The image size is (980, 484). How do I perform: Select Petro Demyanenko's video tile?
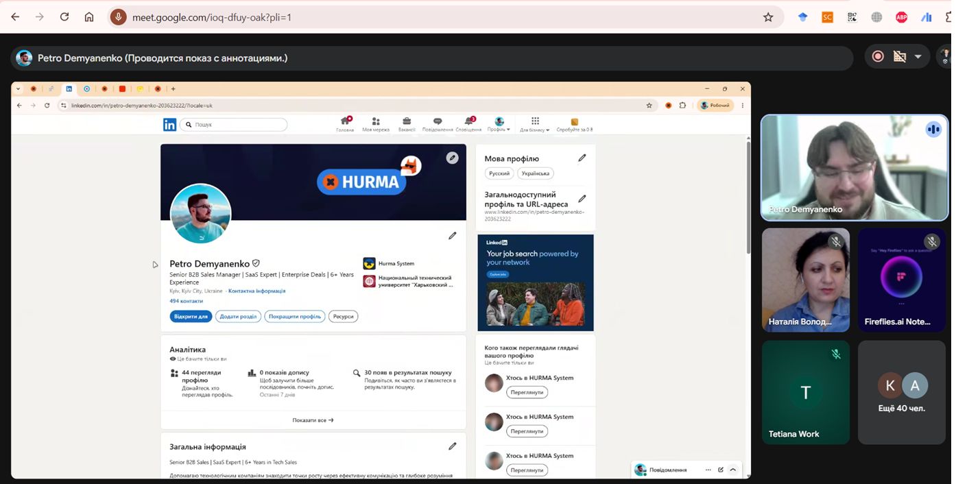854,167
